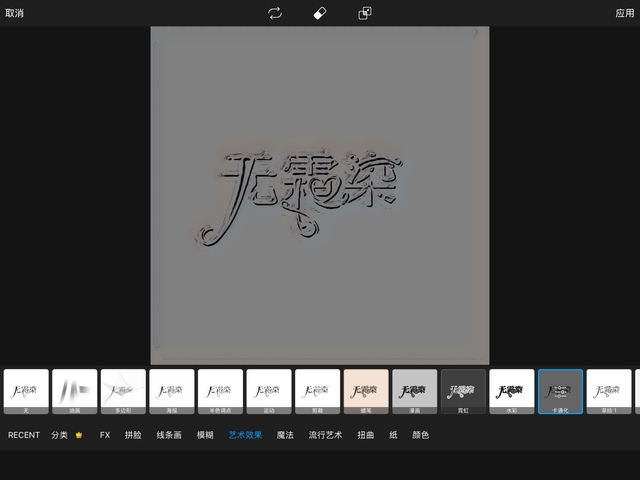Tap the repeat/invert arrows icon
The image size is (640, 480).
pos(275,13)
